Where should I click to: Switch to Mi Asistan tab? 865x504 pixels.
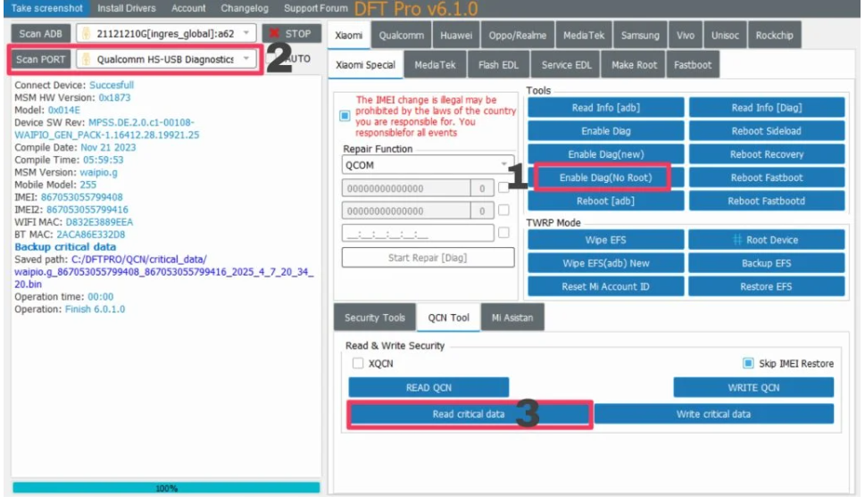[x=512, y=318]
